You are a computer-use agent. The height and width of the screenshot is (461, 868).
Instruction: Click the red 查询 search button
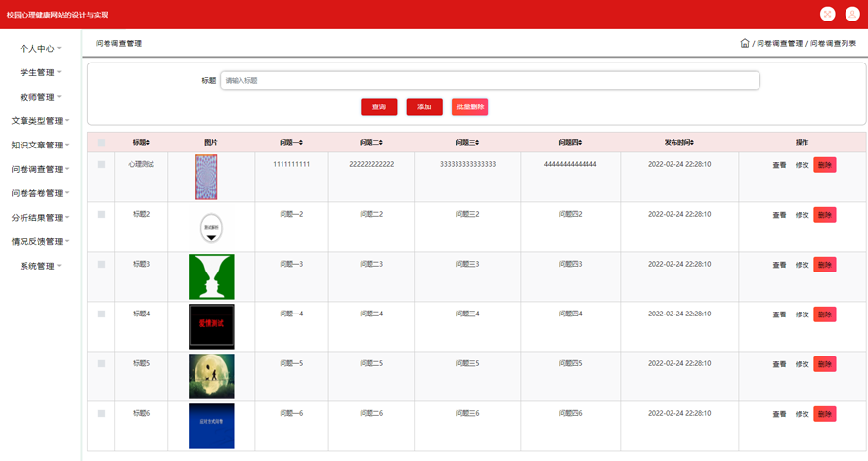click(x=378, y=107)
